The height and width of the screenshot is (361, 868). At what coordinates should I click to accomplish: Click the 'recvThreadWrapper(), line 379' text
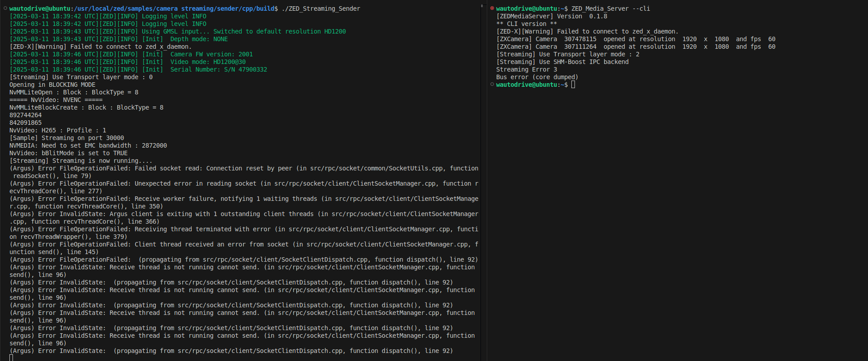point(72,237)
